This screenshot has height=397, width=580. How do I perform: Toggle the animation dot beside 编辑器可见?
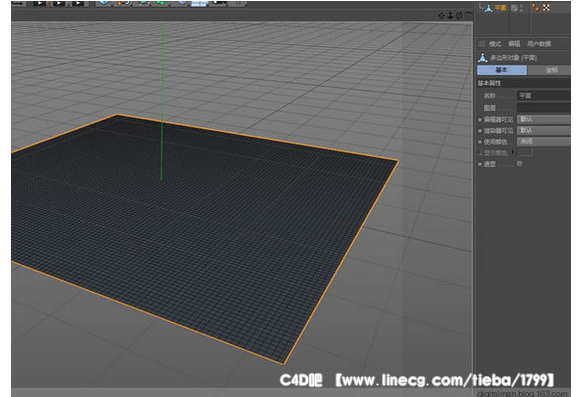pyautogui.click(x=480, y=120)
